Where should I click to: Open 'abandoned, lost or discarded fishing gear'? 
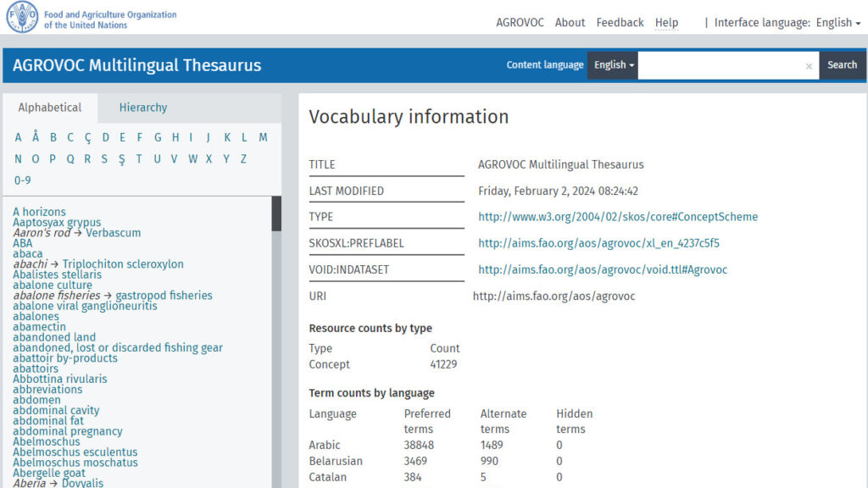117,348
